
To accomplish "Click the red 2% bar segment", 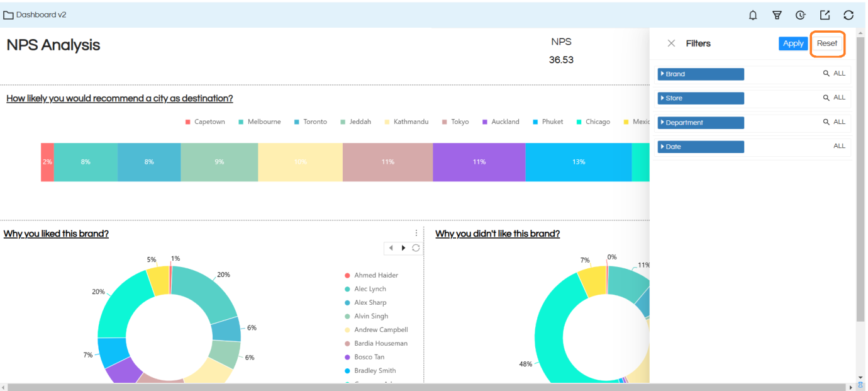I will pyautogui.click(x=47, y=162).
